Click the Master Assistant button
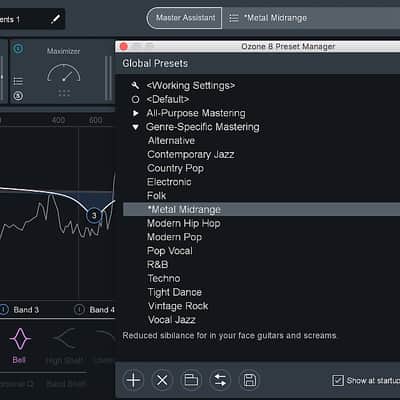Viewport: 400px width, 400px height. [184, 18]
